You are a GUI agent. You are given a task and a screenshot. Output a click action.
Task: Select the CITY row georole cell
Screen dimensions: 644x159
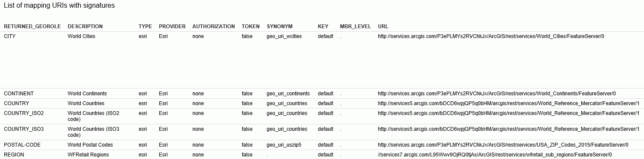tap(10, 36)
